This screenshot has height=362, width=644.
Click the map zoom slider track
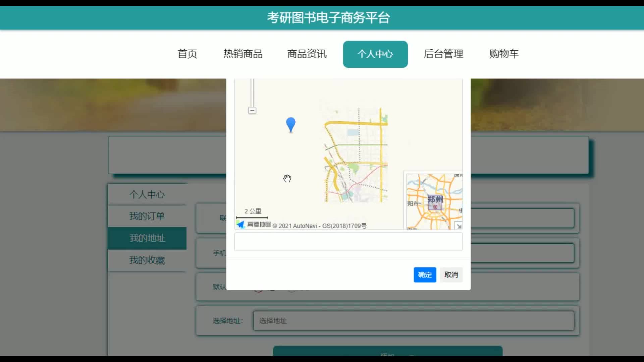pos(252,92)
